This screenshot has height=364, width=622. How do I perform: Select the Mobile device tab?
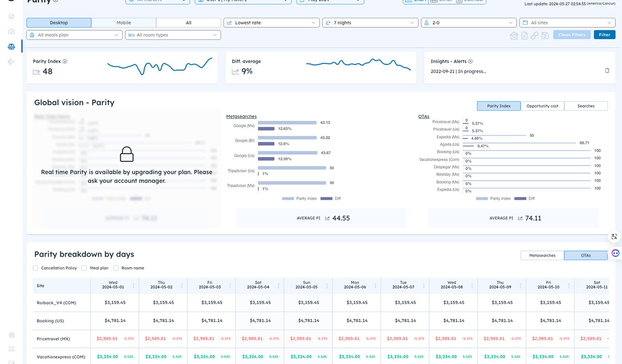(x=124, y=23)
